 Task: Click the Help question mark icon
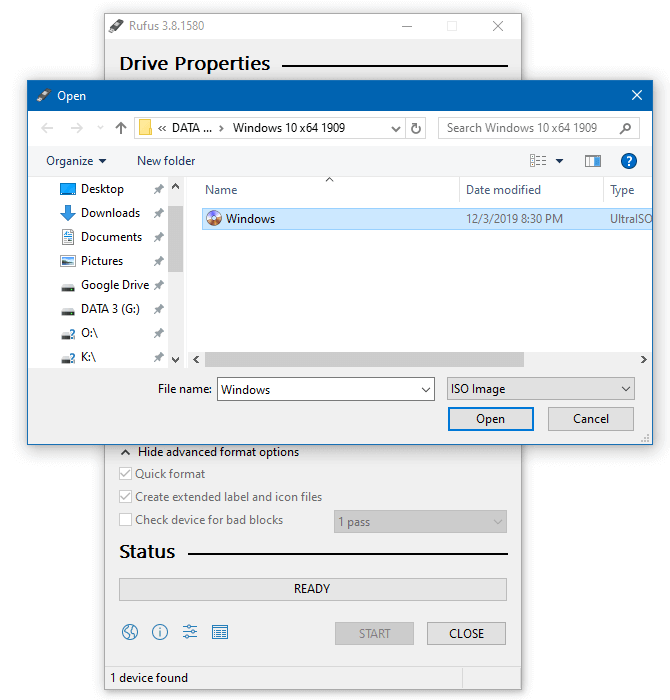pos(628,161)
